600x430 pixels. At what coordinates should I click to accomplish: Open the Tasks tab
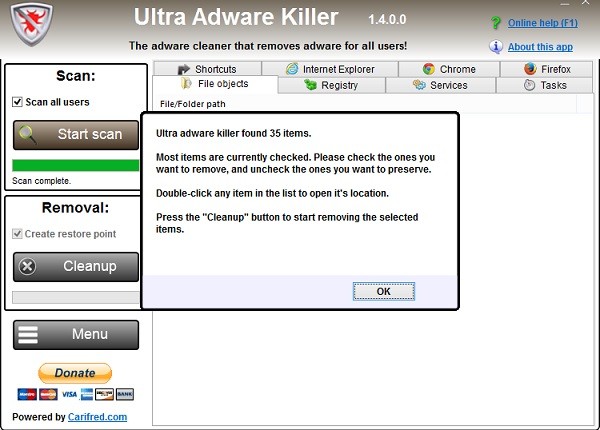545,85
